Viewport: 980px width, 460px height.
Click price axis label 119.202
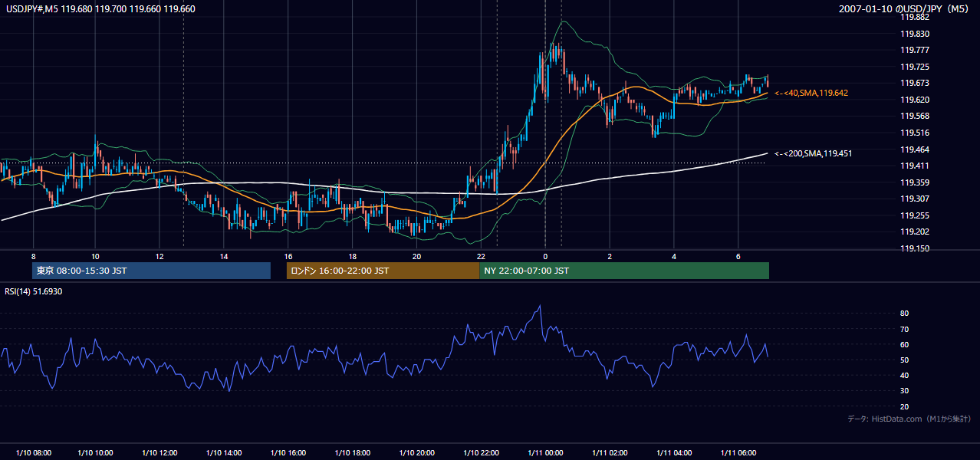coord(915,232)
